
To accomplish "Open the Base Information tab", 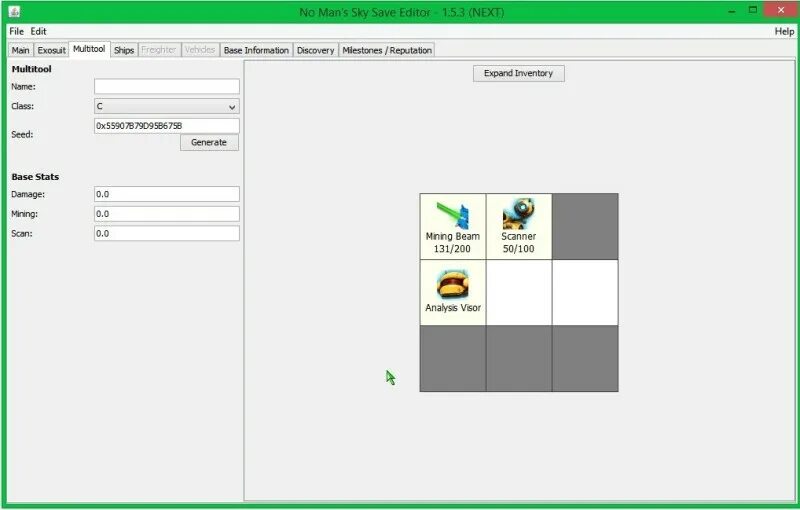I will click(256, 50).
